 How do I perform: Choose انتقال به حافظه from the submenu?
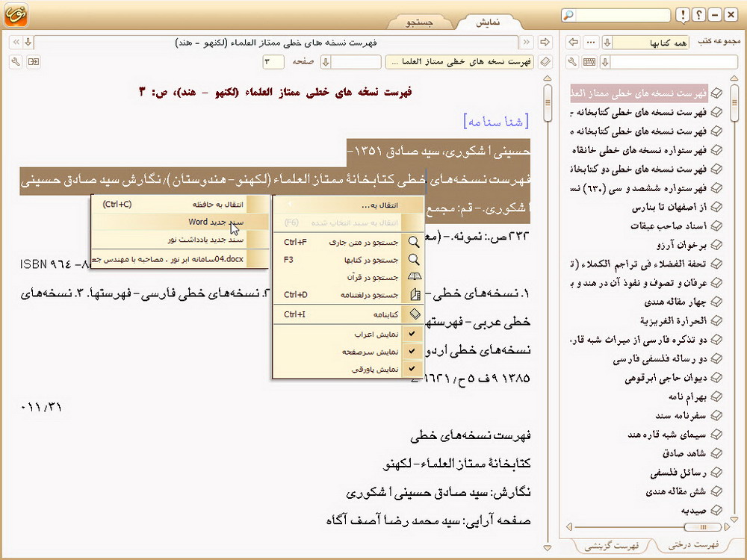pyautogui.click(x=180, y=205)
